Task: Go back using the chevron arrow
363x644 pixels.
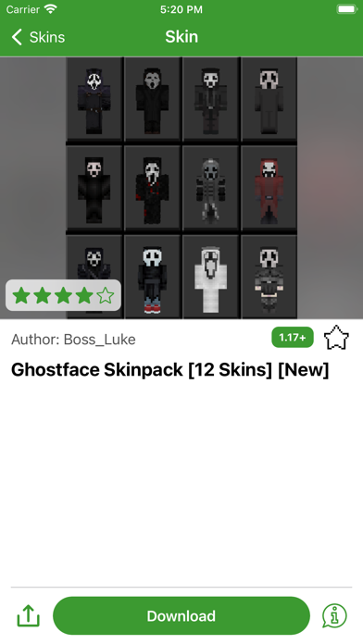Action: [17, 37]
